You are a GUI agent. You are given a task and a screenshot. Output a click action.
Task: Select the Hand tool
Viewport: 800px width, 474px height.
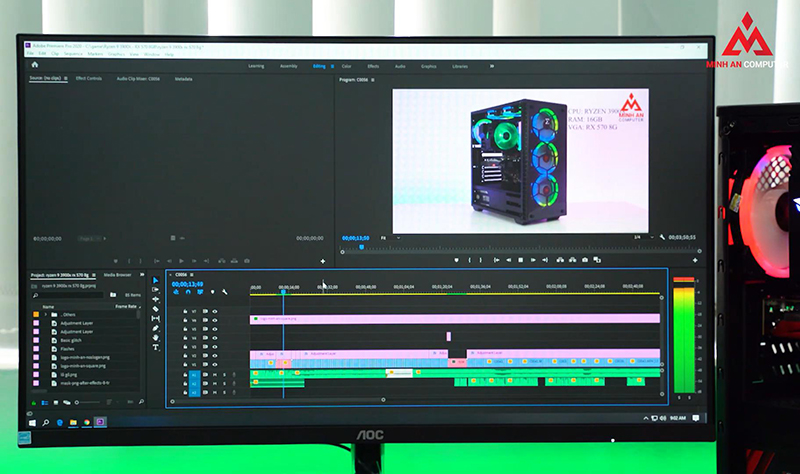click(x=156, y=338)
